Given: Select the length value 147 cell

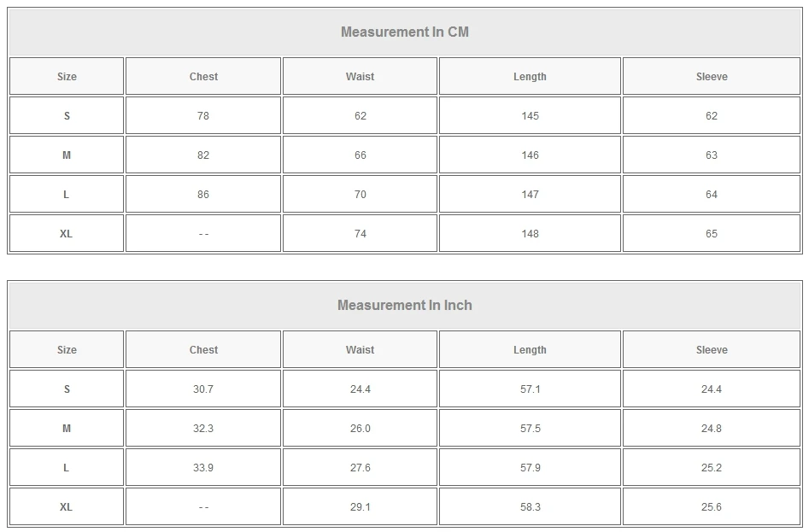Looking at the screenshot, I should (x=530, y=195).
